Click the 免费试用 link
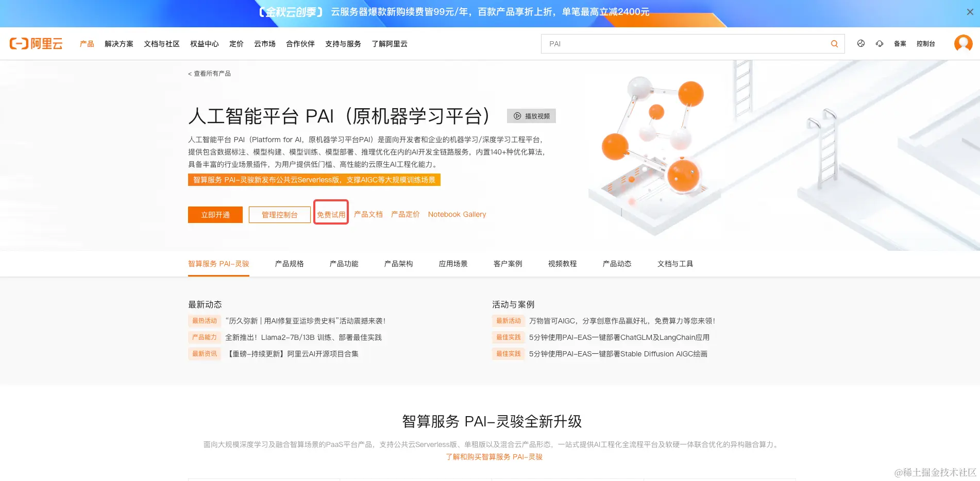Viewport: 980px width, 481px height. (x=331, y=215)
